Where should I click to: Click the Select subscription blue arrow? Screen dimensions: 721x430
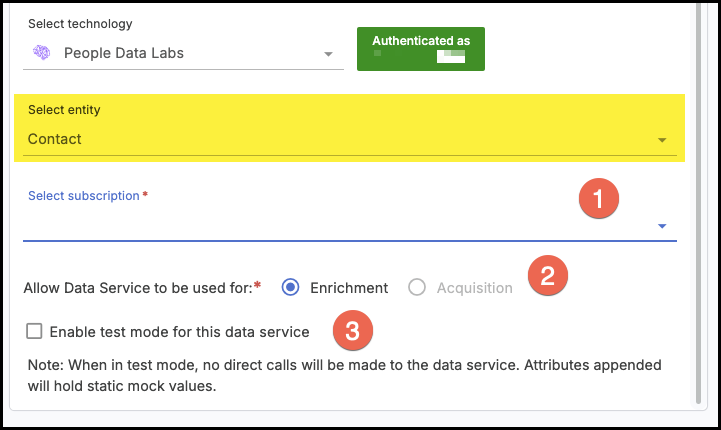pos(662,226)
